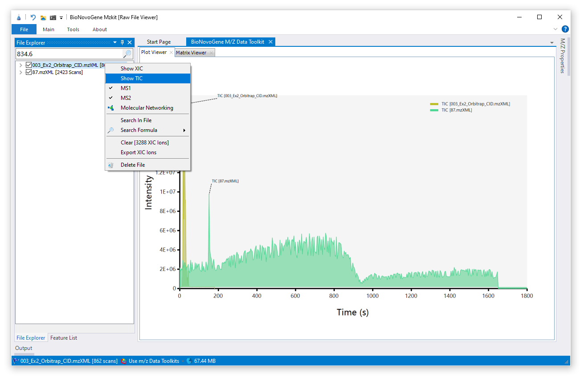This screenshot has height=378, width=588.
Task: Click Export XIC Ions menu entry
Action: click(x=147, y=152)
